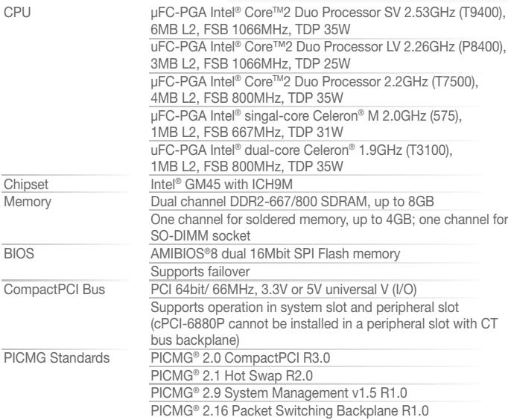Click the cPCI-6880P peripheral slot note
The width and height of the screenshot is (508, 420).
[x=324, y=324]
